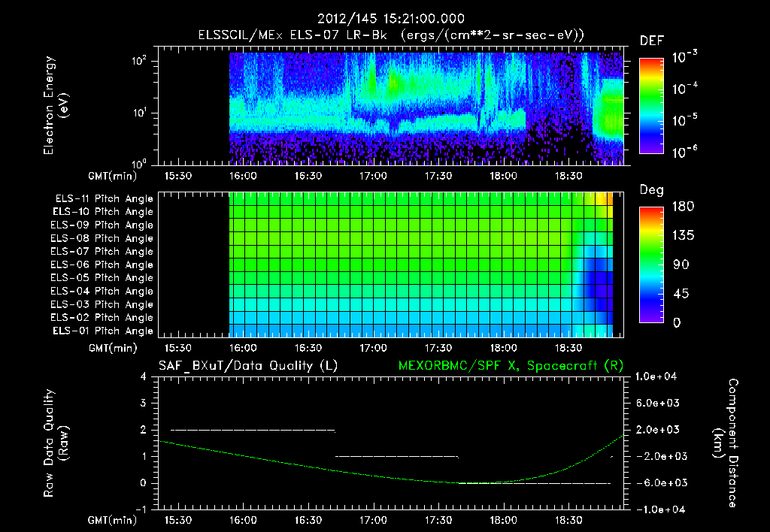Select the DEF label above the color bar
The image size is (770, 532).
pos(651,41)
